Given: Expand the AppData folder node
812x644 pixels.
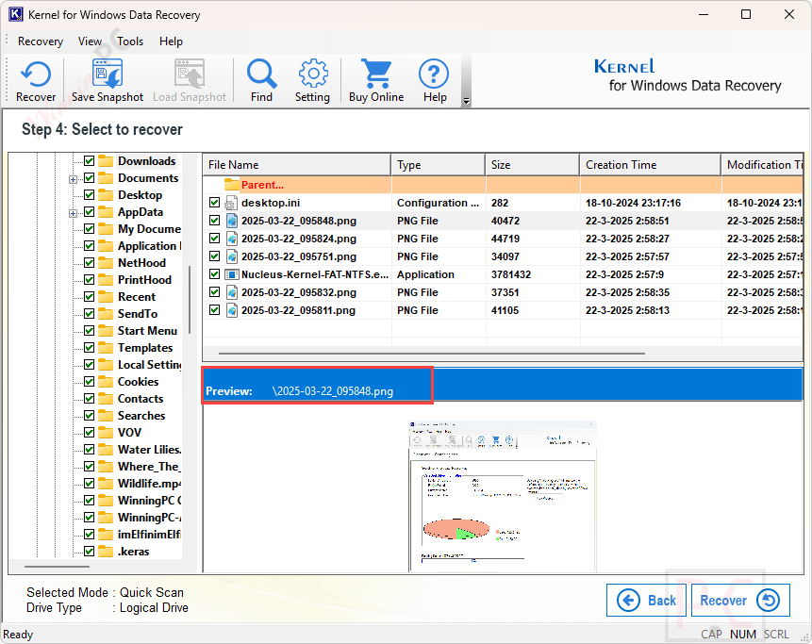Looking at the screenshot, I should click(x=73, y=213).
